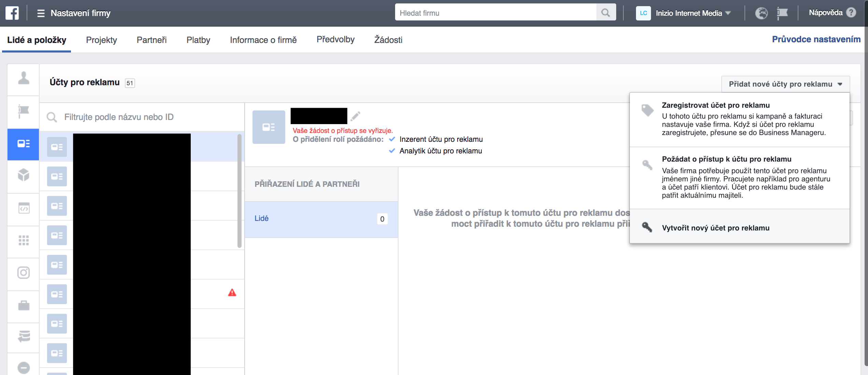Click the large ad account thumbnail in details
This screenshot has height=375, width=868.
click(269, 127)
